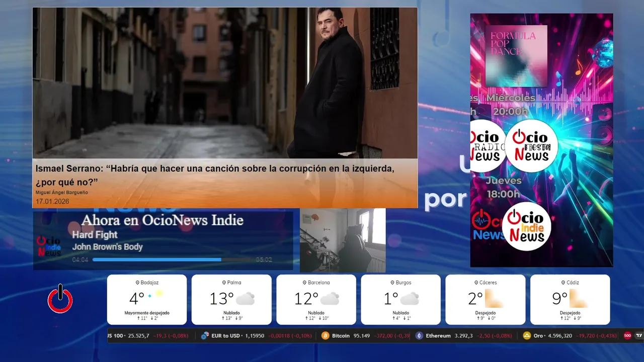Click the red 500 badge in ticker
The image size is (644, 362).
(x=627, y=335)
